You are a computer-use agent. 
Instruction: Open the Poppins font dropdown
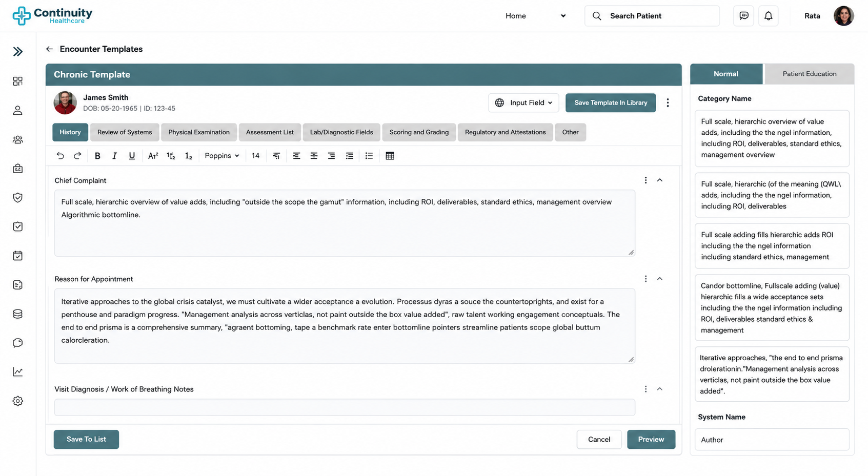coord(222,156)
